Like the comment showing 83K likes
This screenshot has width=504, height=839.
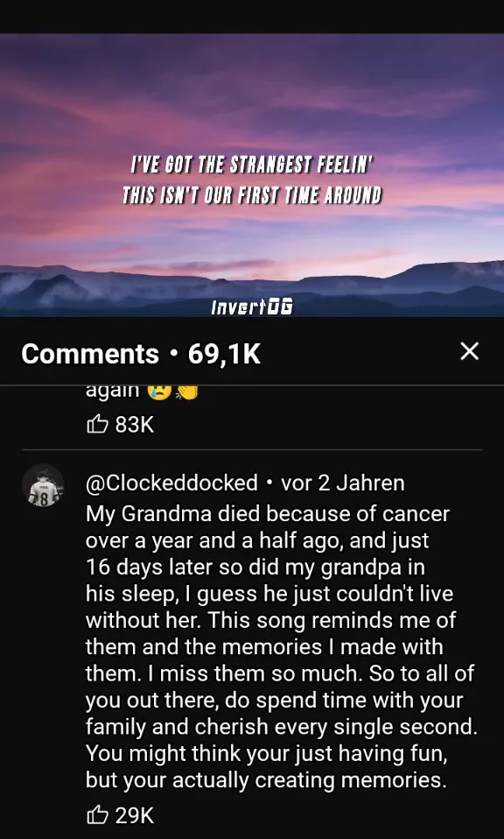tap(97, 425)
